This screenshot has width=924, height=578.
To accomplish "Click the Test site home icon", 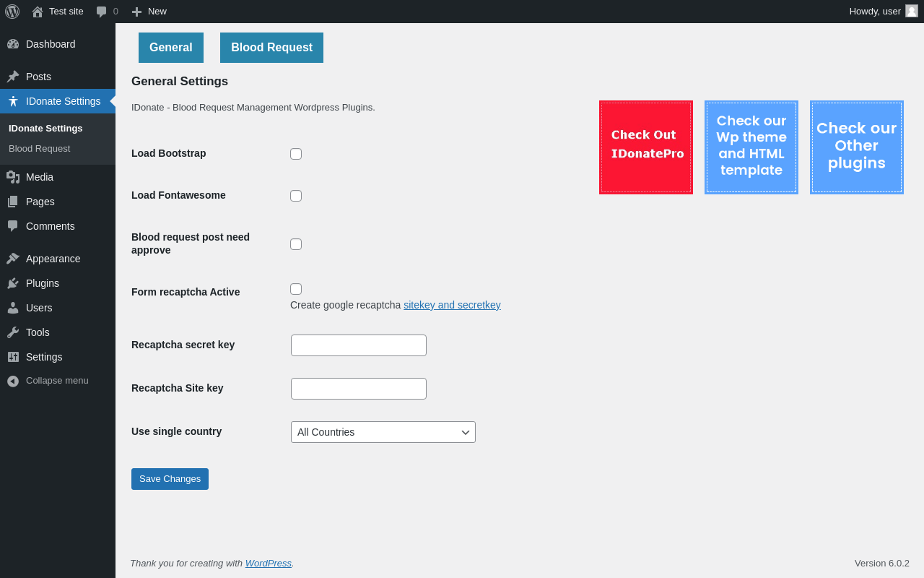I will point(38,12).
